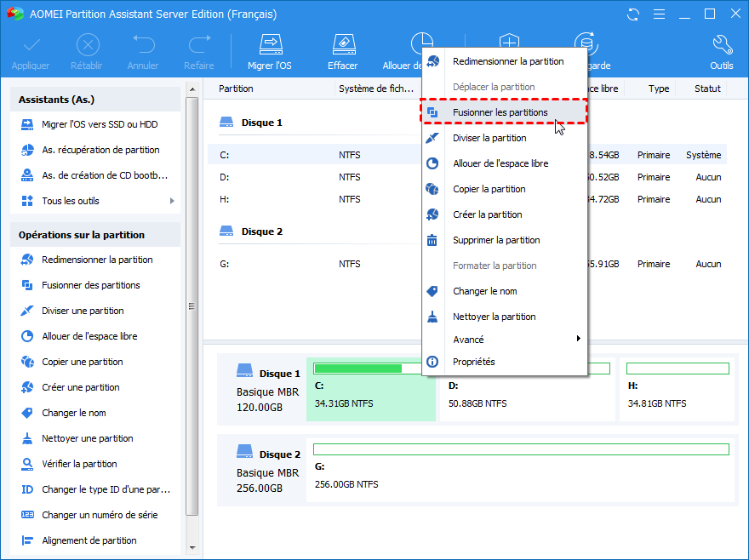Select the C: partition row

pyautogui.click(x=467, y=155)
